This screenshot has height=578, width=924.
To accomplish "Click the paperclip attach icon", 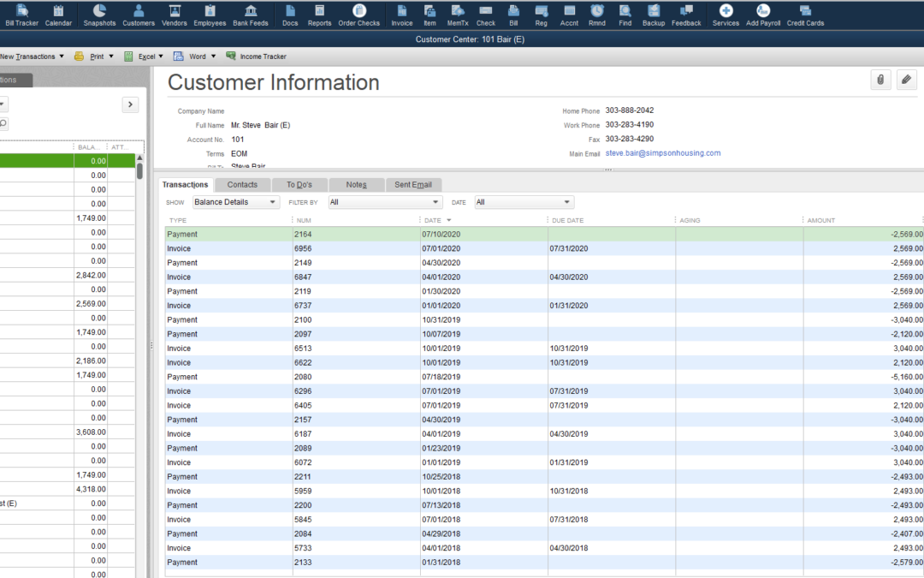I will coord(880,80).
